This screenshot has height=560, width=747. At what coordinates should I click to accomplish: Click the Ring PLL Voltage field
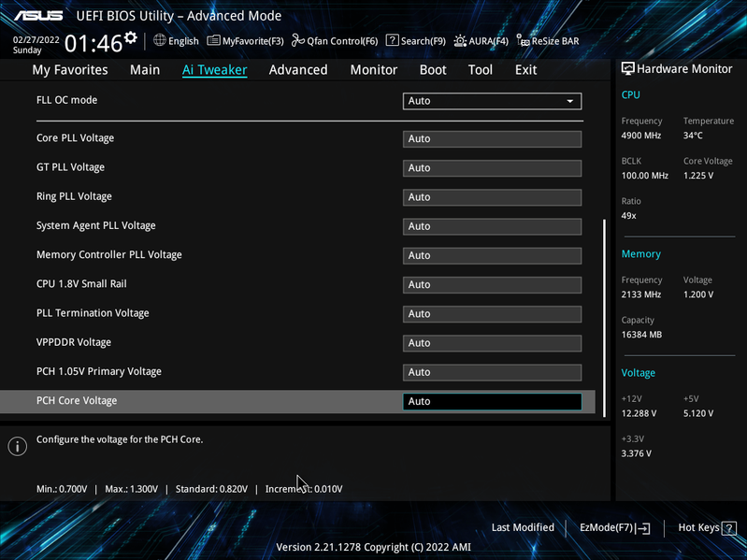(x=492, y=197)
